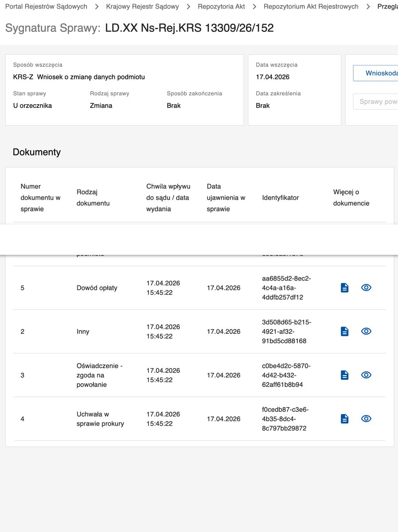Click the Data ujawnienia w sprawie column header
This screenshot has height=532, width=398.
[x=226, y=198]
